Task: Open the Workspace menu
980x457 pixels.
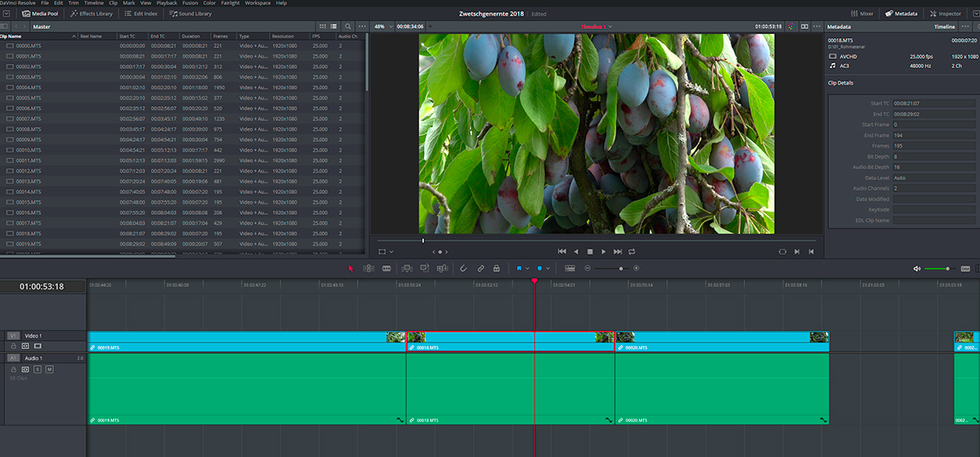Action: tap(257, 3)
